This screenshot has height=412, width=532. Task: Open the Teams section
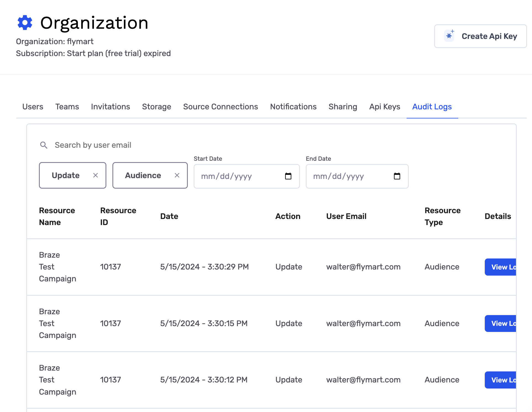(67, 107)
